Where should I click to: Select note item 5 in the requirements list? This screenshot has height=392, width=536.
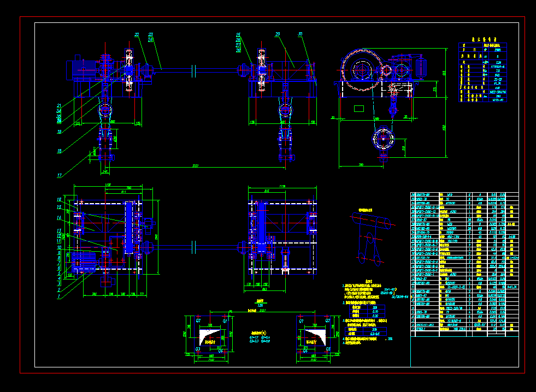pos(352,343)
